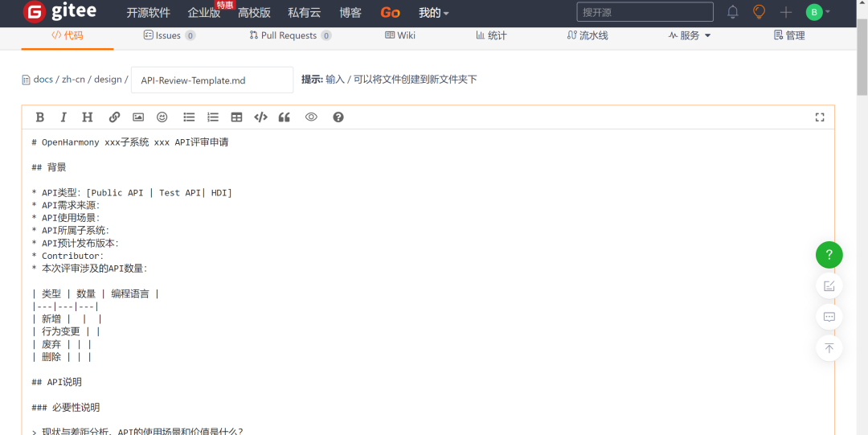
Task: Insert an ordered numbered list
Action: (x=213, y=117)
